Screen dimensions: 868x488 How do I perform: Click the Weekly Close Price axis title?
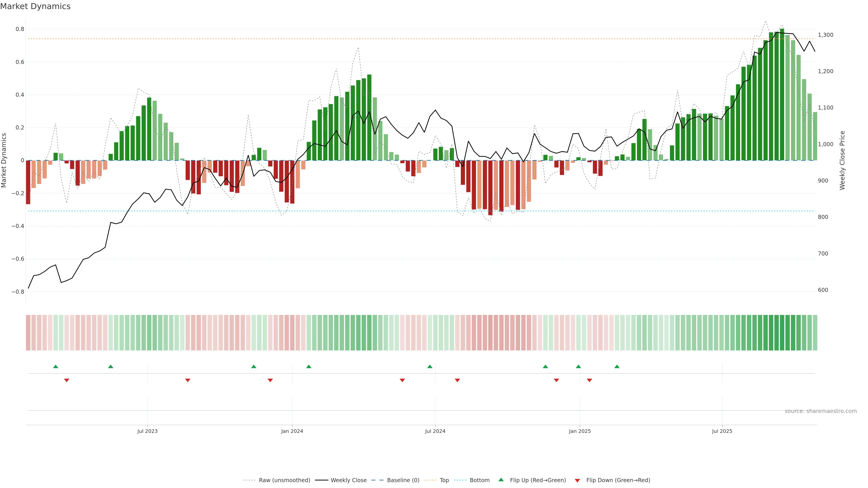point(842,160)
